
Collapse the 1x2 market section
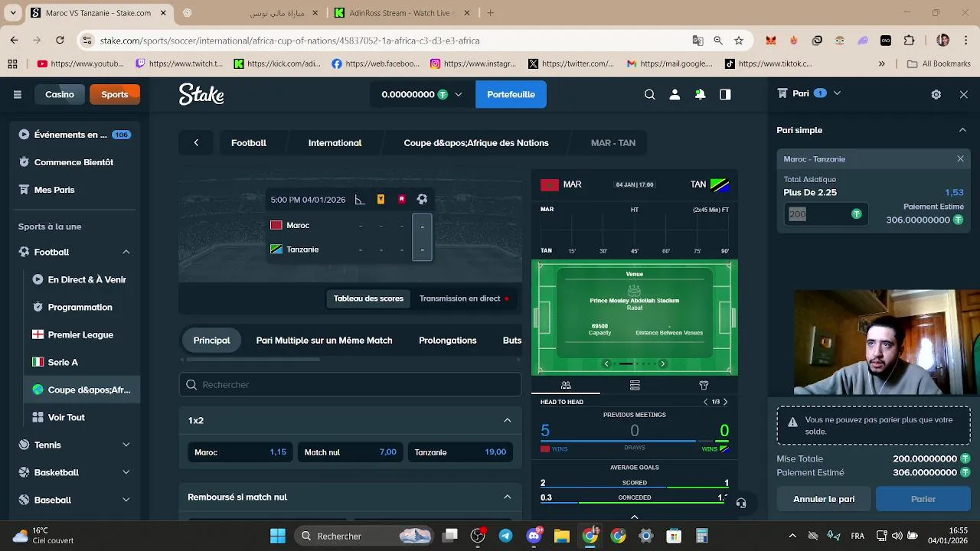tap(507, 420)
